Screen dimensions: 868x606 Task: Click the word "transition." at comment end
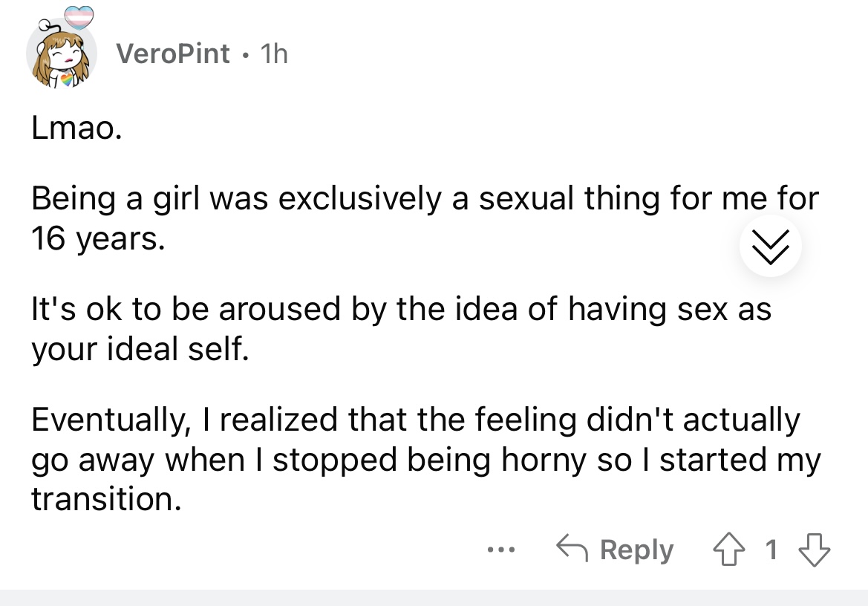click(105, 500)
